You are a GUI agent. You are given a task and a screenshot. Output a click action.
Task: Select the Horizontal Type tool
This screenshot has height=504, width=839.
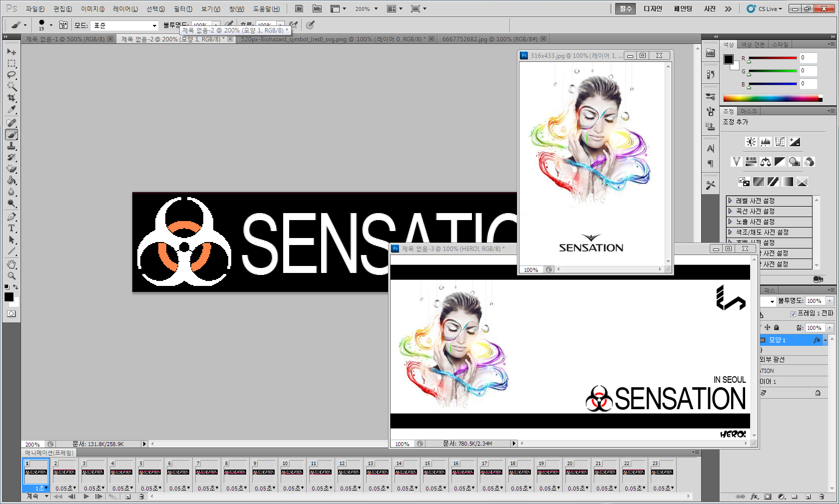pyautogui.click(x=11, y=228)
